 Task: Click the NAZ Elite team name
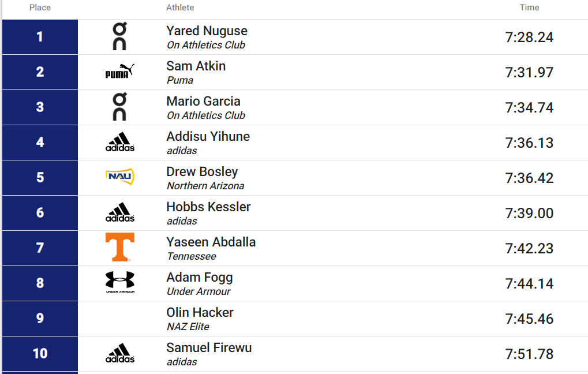coord(188,327)
